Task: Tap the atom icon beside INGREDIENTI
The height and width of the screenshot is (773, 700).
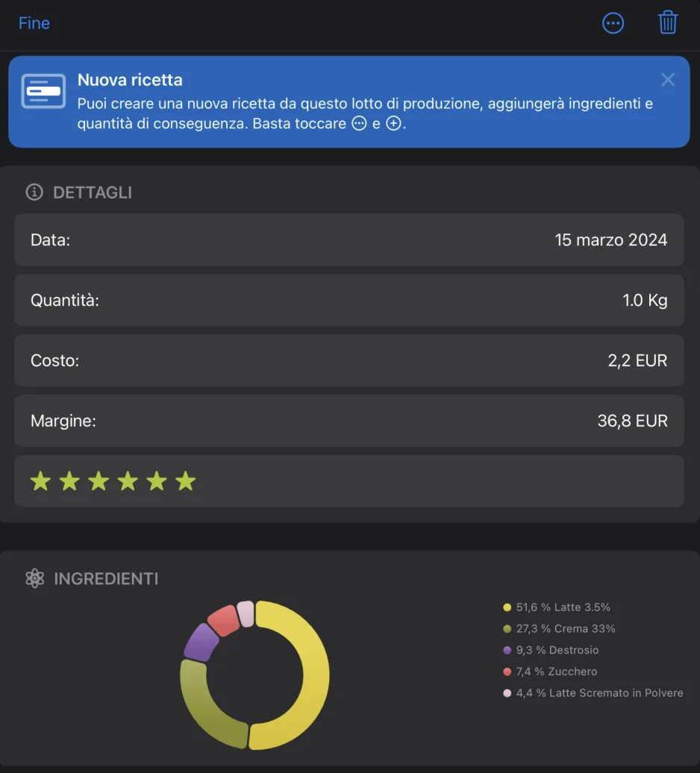Action: [35, 578]
